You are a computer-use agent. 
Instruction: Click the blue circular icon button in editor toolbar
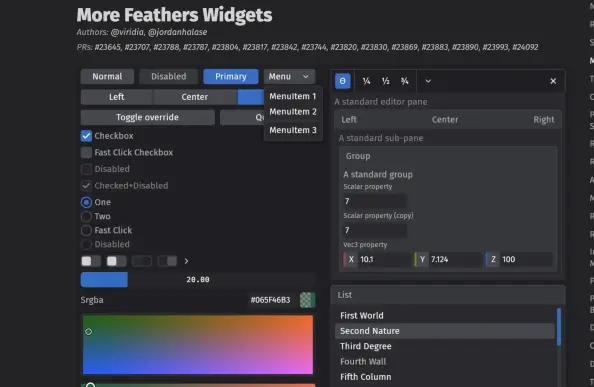pyautogui.click(x=342, y=81)
